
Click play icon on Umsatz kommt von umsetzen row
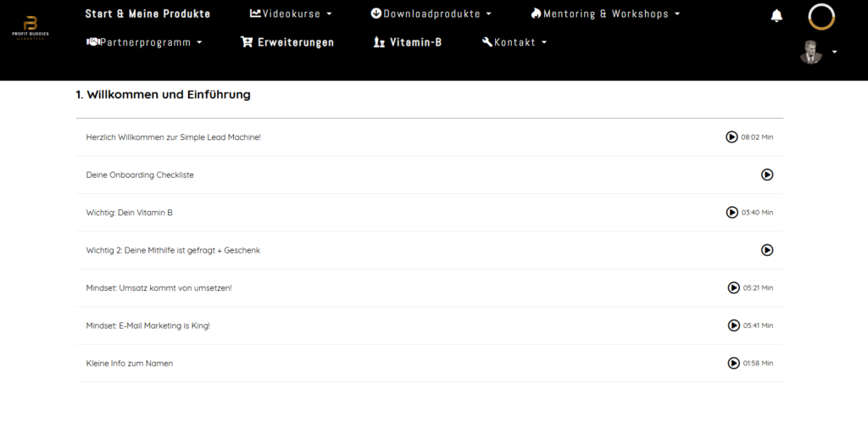coord(733,288)
